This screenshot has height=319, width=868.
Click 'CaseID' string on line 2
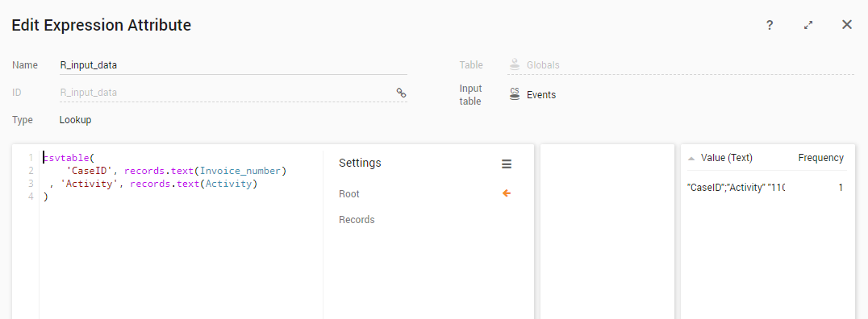[x=89, y=171]
